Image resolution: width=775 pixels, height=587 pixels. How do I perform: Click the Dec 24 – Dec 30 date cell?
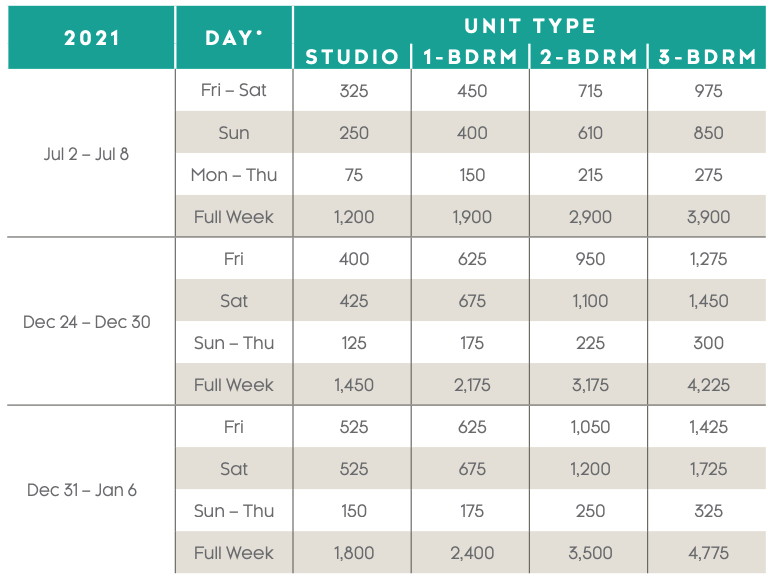[86, 322]
